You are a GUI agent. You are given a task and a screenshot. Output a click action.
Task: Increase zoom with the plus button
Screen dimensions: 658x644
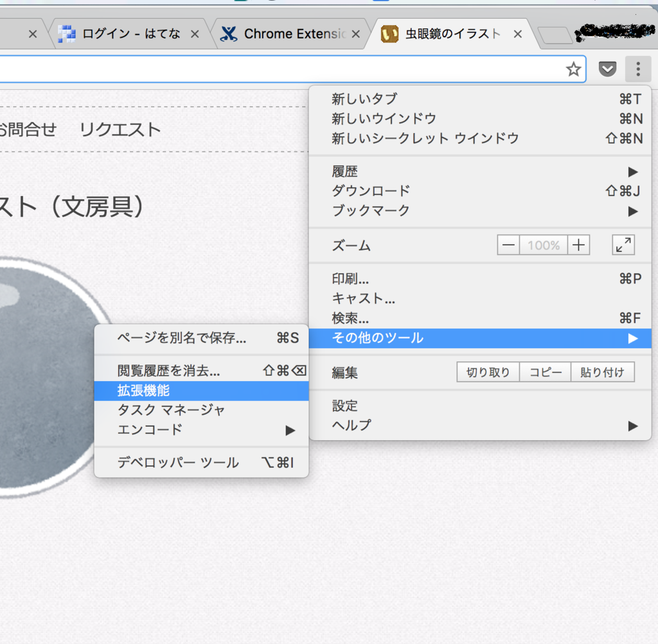[579, 245]
